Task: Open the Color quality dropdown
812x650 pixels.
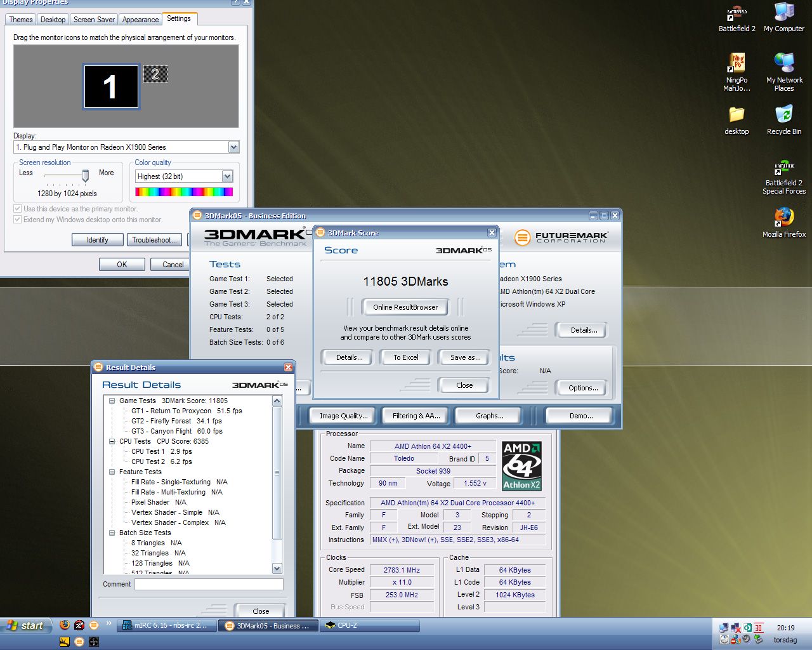Action: point(227,176)
